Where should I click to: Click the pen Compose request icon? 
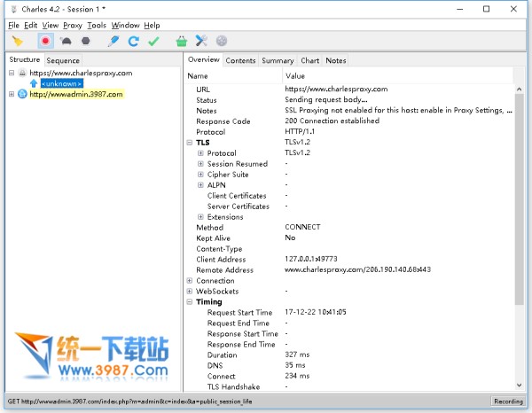tap(113, 41)
